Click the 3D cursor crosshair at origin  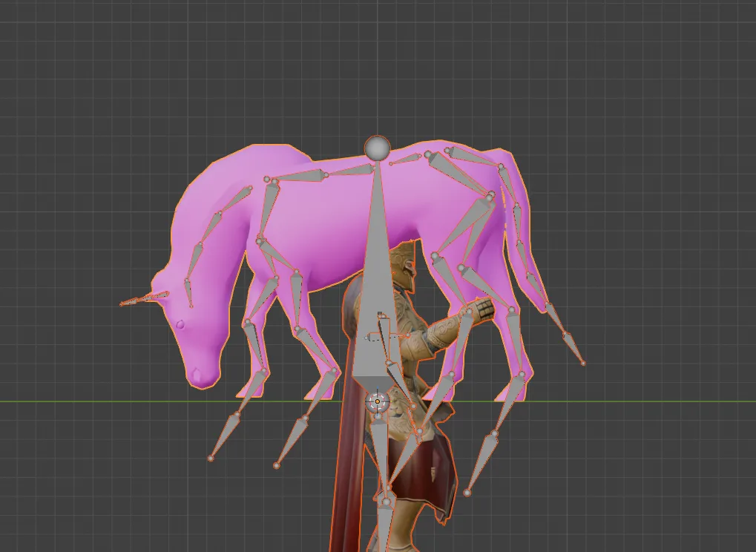point(377,401)
